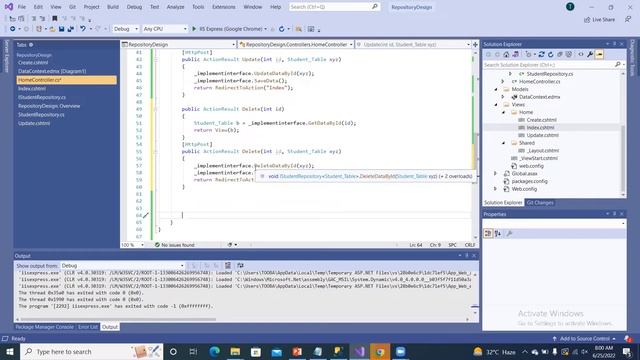Click the Visual Studio search box

click(334, 7)
